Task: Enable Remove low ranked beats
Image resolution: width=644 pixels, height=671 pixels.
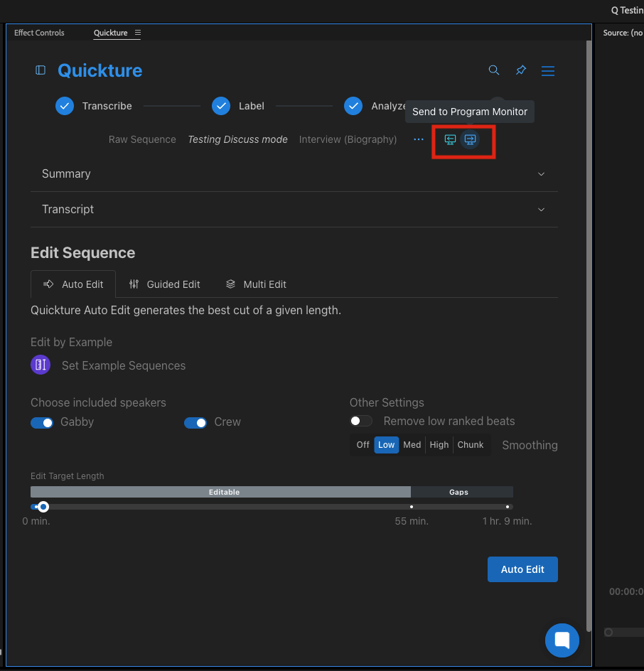Action: [360, 421]
